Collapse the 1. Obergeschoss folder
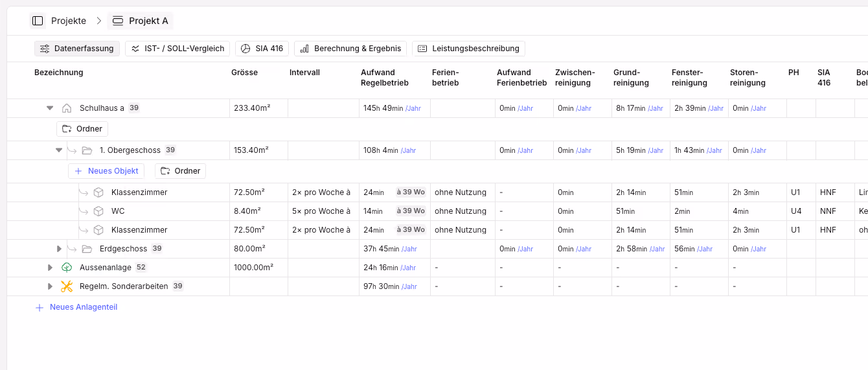The image size is (868, 370). pyautogui.click(x=59, y=150)
